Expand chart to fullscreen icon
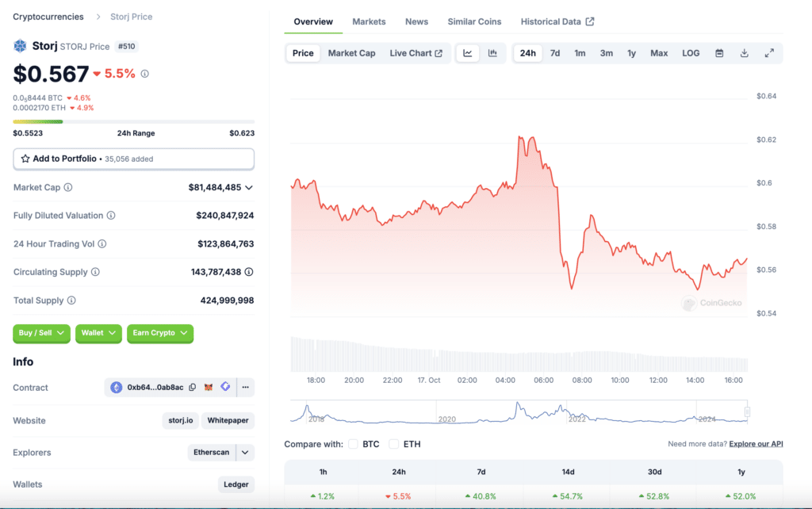The height and width of the screenshot is (509, 812). click(769, 53)
